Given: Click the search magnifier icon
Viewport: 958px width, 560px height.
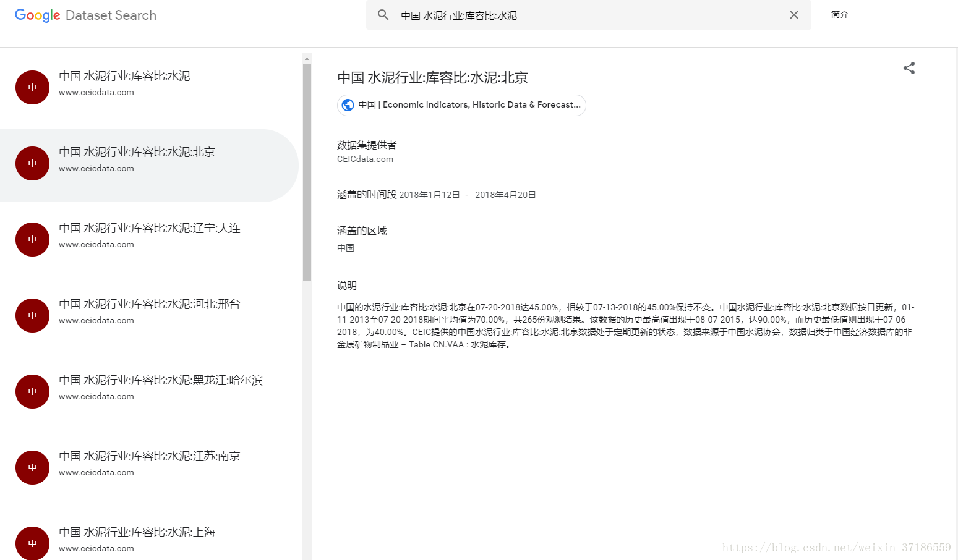Looking at the screenshot, I should coord(383,15).
